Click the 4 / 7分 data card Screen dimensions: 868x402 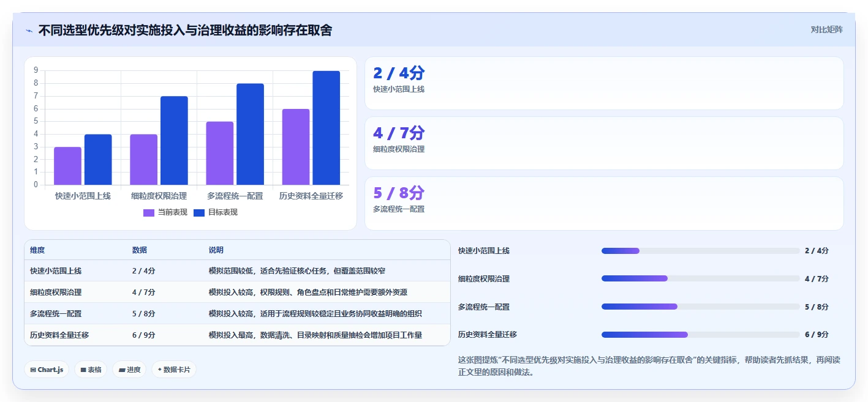(604, 143)
